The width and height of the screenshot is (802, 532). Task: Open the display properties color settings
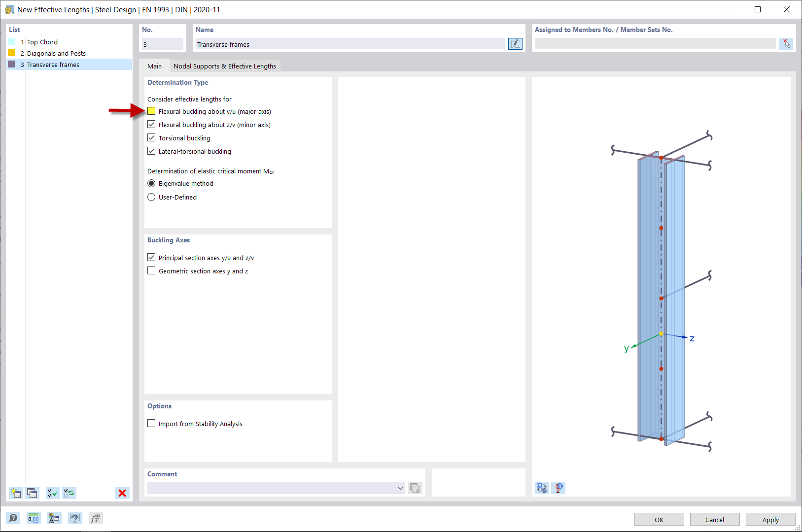point(54,518)
